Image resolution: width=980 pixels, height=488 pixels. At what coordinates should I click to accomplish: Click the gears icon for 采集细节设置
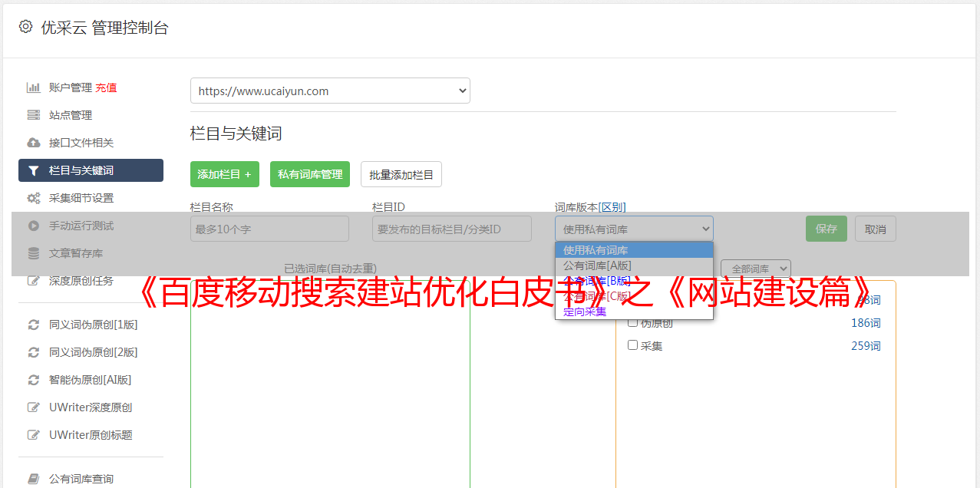tap(33, 198)
